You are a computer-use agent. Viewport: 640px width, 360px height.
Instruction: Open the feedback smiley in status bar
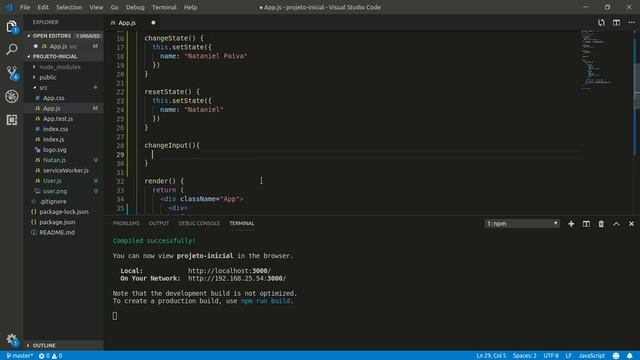pyautogui.click(x=616, y=356)
